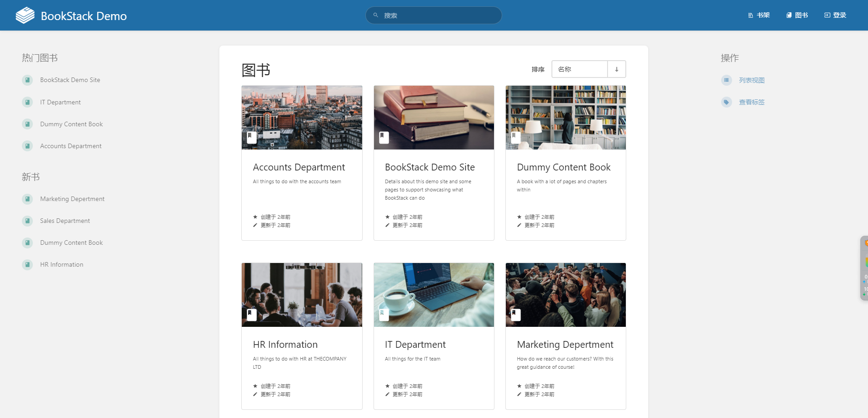Image resolution: width=868 pixels, height=418 pixels.
Task: Click the green book icon beside IT Department
Action: coord(27,102)
